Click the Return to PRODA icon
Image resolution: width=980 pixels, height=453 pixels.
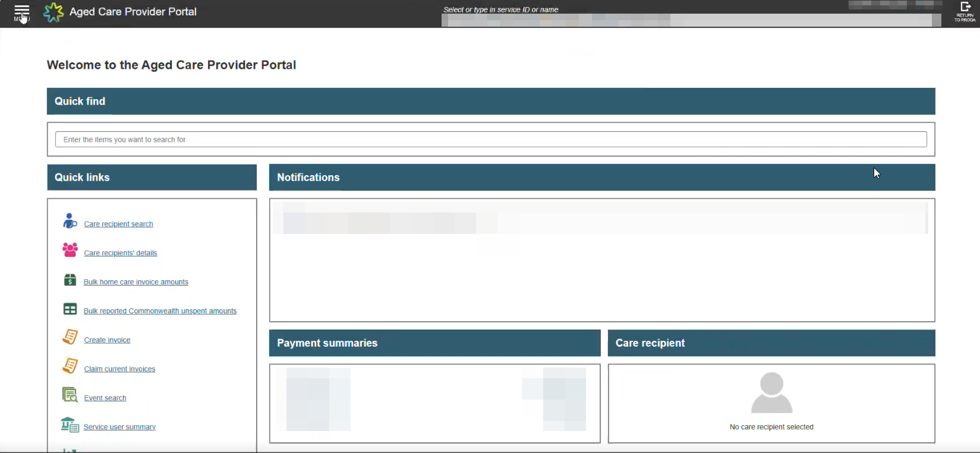965,12
